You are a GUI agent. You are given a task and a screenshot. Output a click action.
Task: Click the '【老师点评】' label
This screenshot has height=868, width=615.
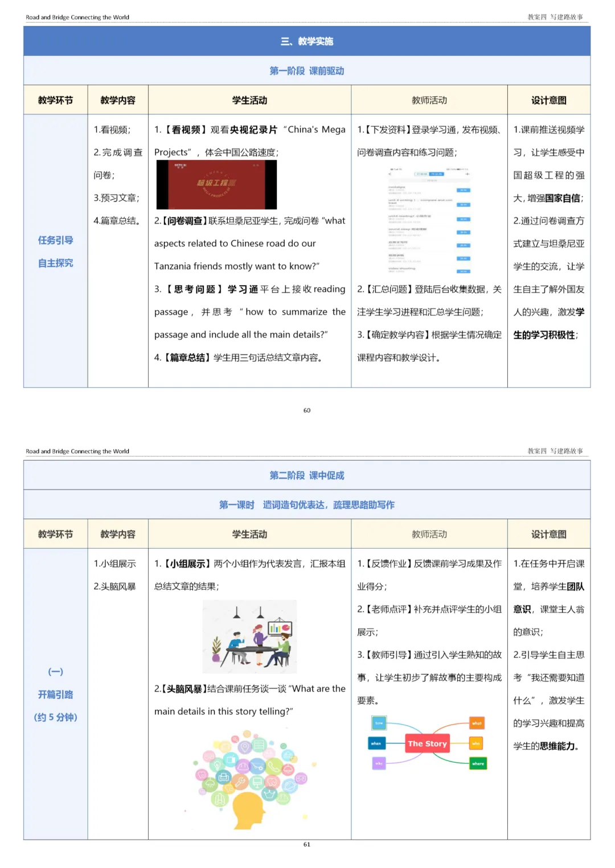click(389, 609)
